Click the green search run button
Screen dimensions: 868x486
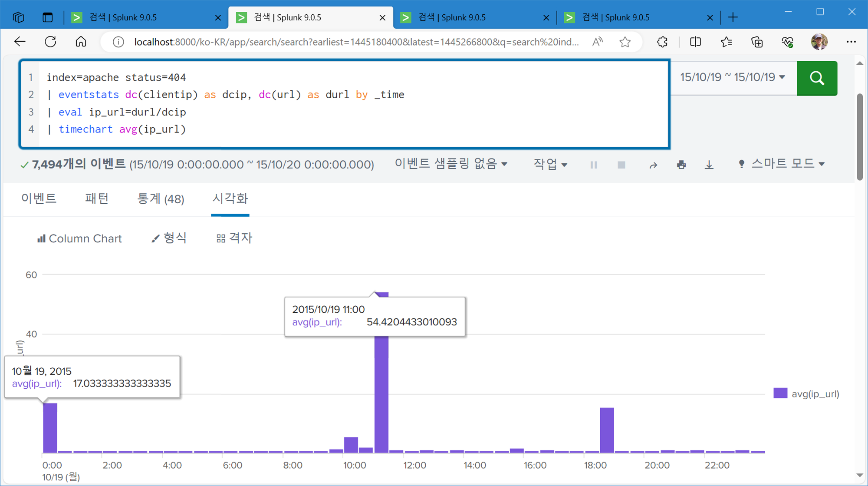[x=817, y=78]
